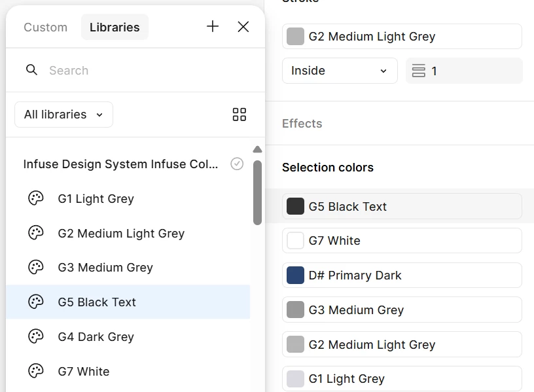The height and width of the screenshot is (392, 534).
Task: Click palette icon beside G7 White
Action: (36, 371)
